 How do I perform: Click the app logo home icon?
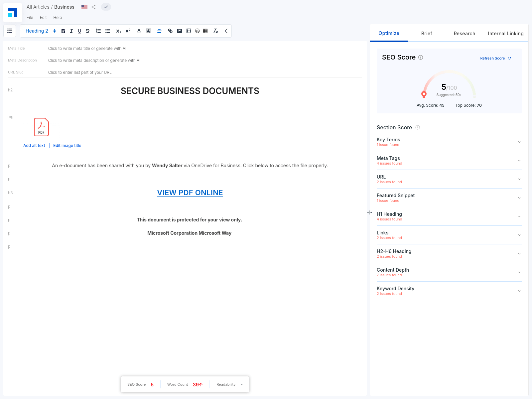pos(13,13)
